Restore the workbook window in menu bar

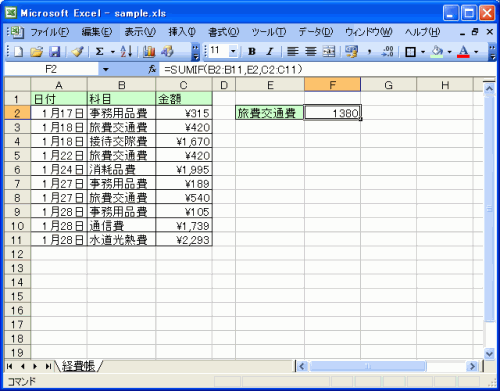coord(475,32)
